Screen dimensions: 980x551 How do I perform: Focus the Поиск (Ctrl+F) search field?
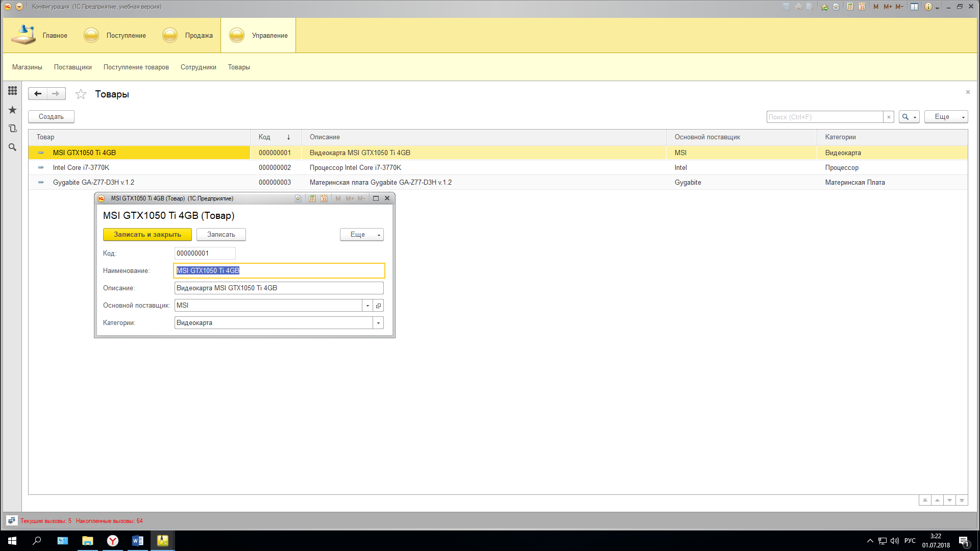pos(825,117)
